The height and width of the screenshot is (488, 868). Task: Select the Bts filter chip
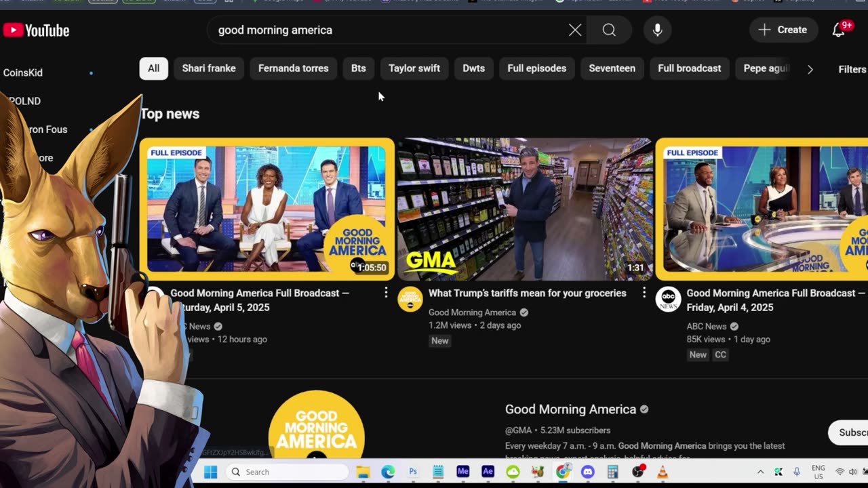click(359, 68)
